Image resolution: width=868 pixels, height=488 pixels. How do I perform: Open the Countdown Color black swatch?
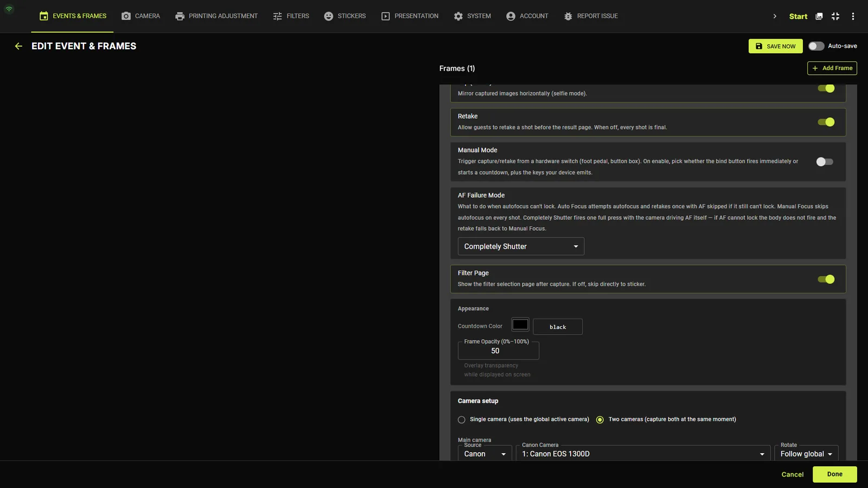point(520,325)
